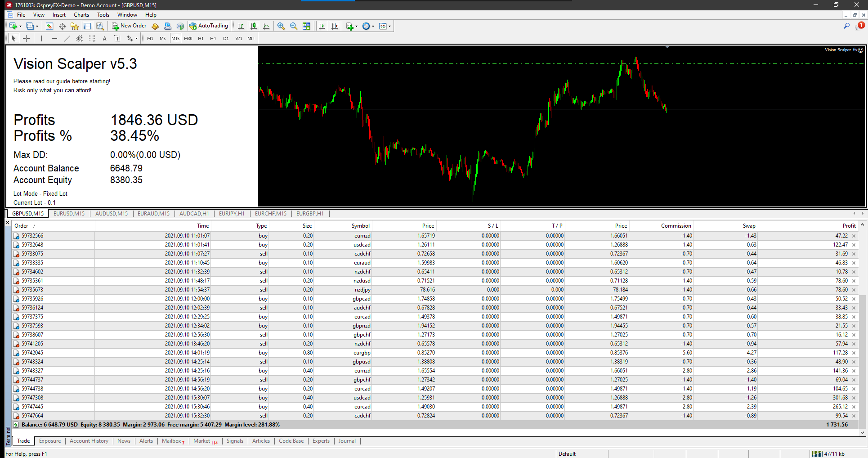This screenshot has height=458, width=868.
Task: Open the Strategy Tester panel icon
Action: pyautogui.click(x=100, y=26)
